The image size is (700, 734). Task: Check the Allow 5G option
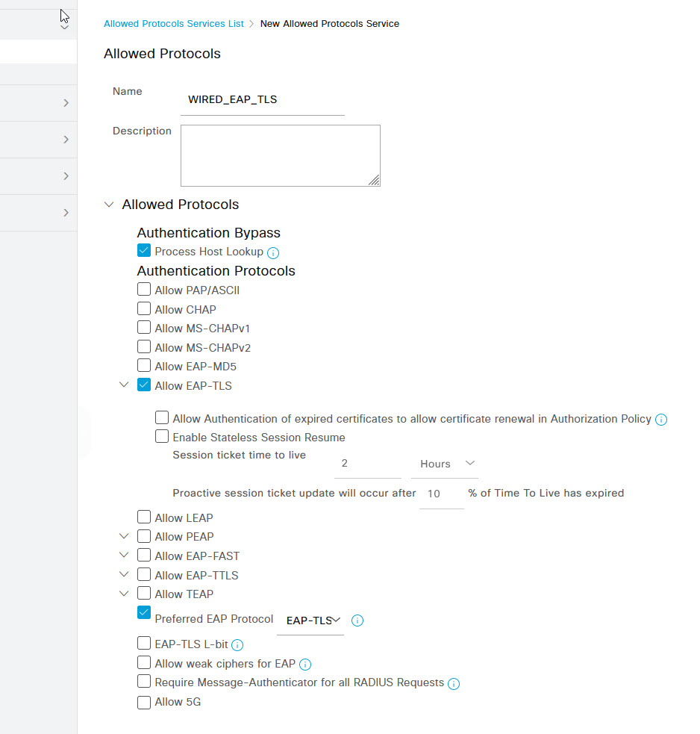click(x=144, y=702)
